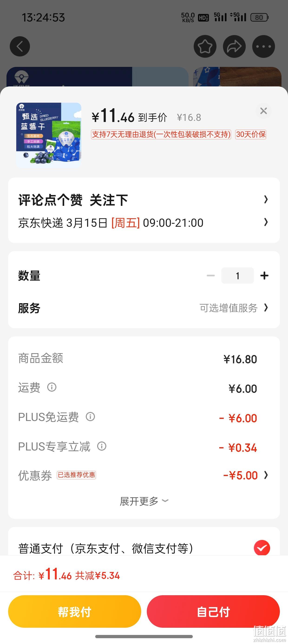Tap the info icon beside PLUS免运费

[90, 417]
